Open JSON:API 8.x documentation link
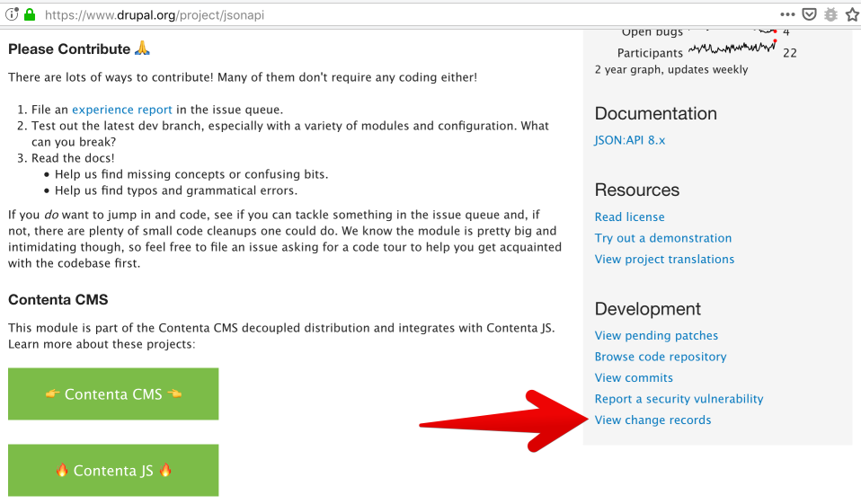The width and height of the screenshot is (861, 504). (629, 140)
